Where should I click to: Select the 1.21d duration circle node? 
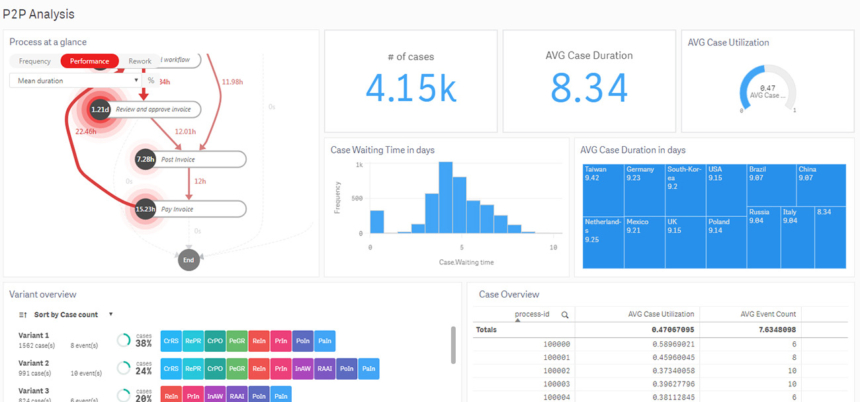[100, 110]
